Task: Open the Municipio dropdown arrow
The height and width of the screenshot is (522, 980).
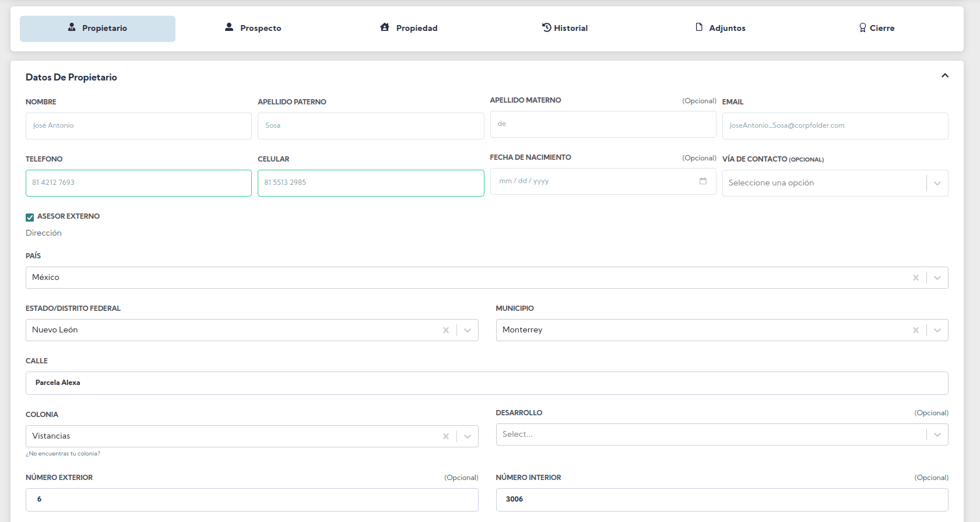Action: (937, 330)
